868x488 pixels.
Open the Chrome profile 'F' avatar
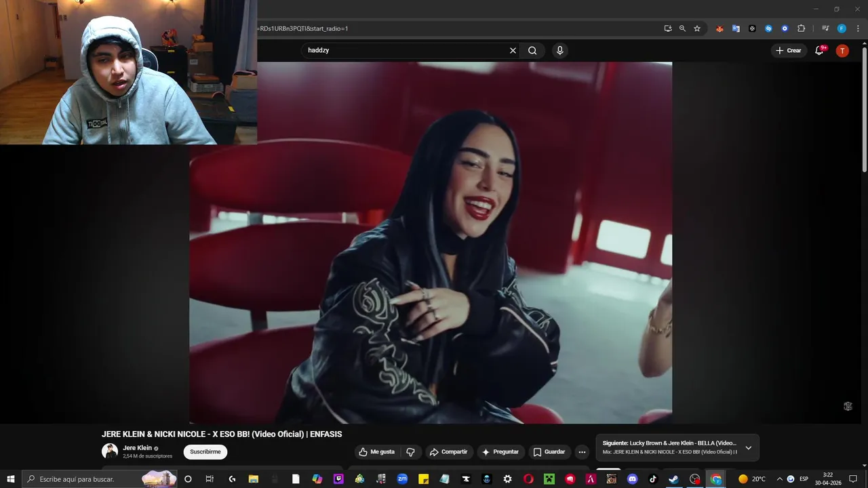point(842,28)
